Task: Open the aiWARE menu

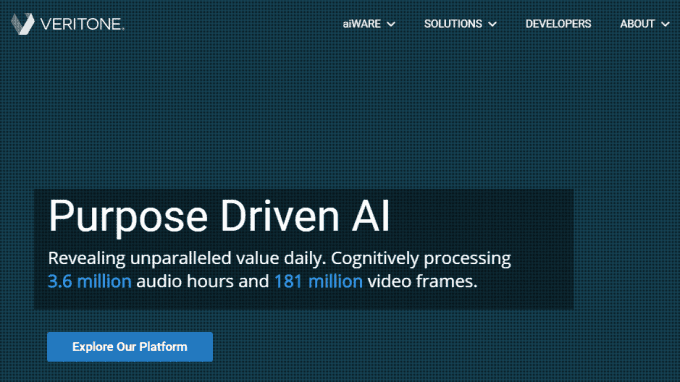Action: coord(362,24)
